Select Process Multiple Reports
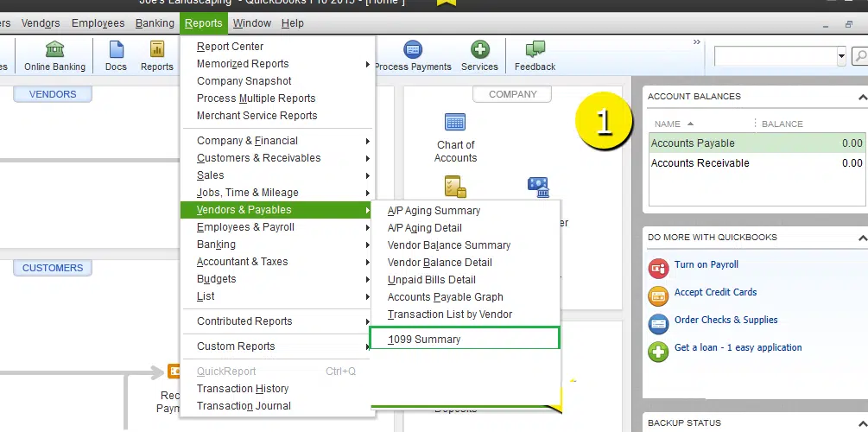Screen dimensions: 868x432 [x=277, y=98]
